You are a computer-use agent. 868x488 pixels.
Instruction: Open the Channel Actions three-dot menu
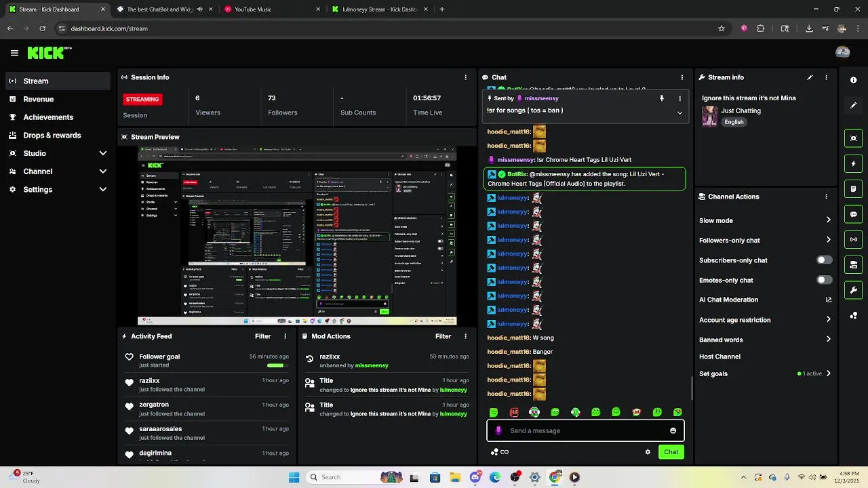[x=826, y=197]
